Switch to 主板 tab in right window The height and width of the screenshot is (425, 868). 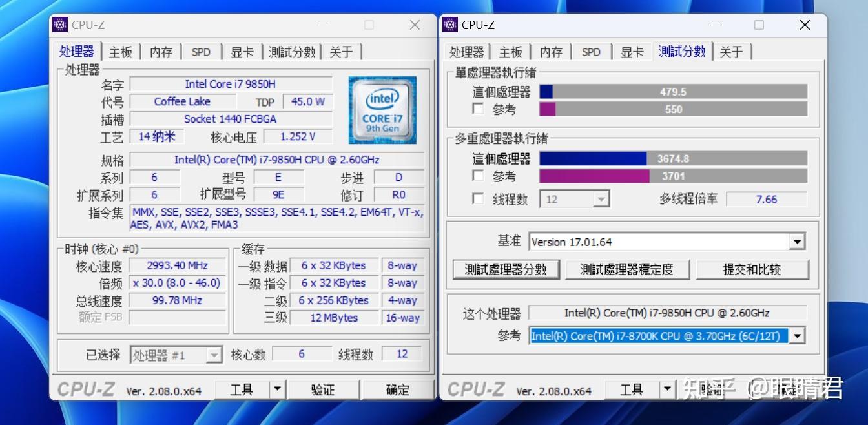click(x=510, y=52)
